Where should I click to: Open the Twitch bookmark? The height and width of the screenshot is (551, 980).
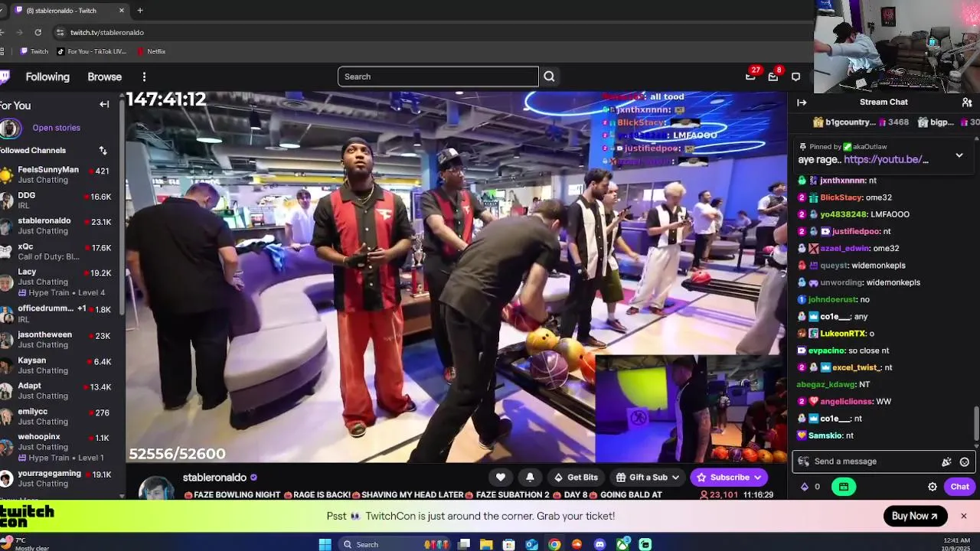(x=34, y=51)
